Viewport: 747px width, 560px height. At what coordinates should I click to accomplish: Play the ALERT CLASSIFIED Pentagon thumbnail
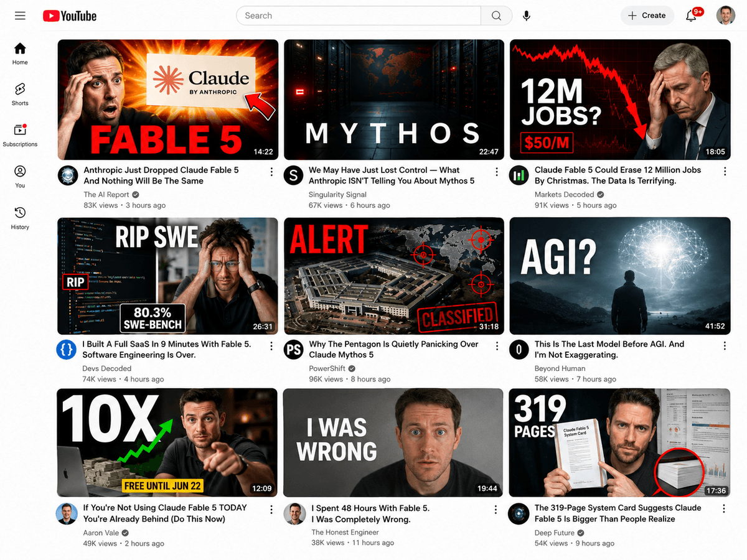click(x=394, y=276)
